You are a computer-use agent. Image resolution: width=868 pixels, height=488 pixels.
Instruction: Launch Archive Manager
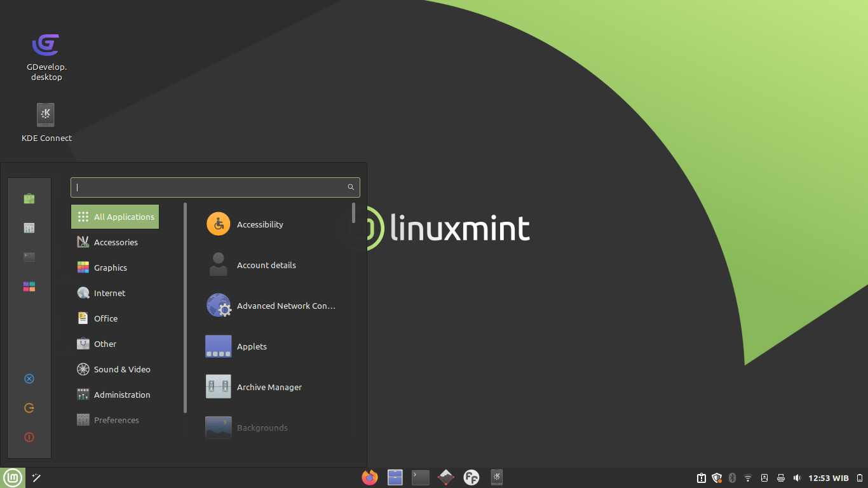275,387
